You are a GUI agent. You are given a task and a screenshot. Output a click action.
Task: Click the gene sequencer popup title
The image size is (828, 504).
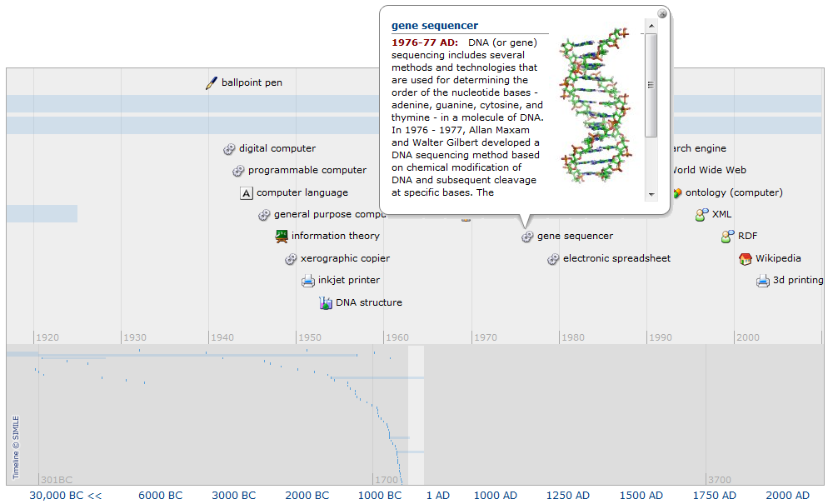tap(435, 25)
